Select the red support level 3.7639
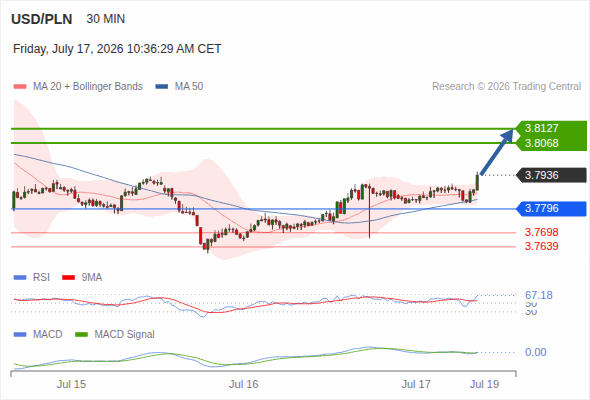Viewport: 590px width, 400px height. (x=541, y=246)
